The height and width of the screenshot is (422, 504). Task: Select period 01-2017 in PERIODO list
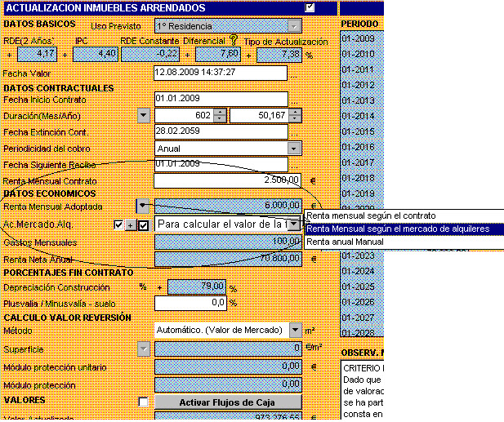[362, 162]
